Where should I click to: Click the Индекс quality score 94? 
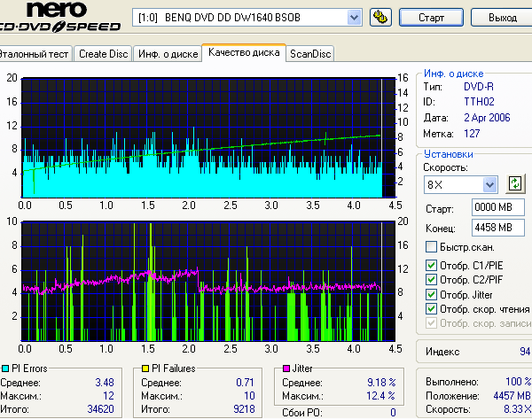pos(525,352)
